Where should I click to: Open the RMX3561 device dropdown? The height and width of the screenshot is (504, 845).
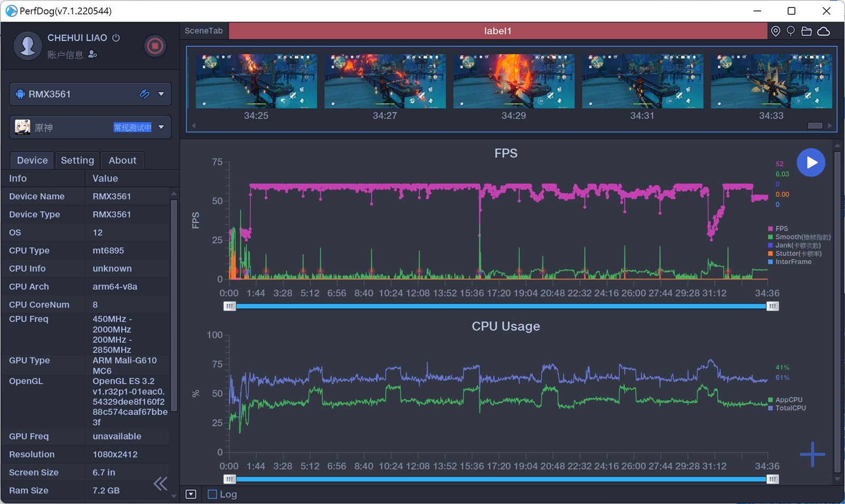coord(161,94)
